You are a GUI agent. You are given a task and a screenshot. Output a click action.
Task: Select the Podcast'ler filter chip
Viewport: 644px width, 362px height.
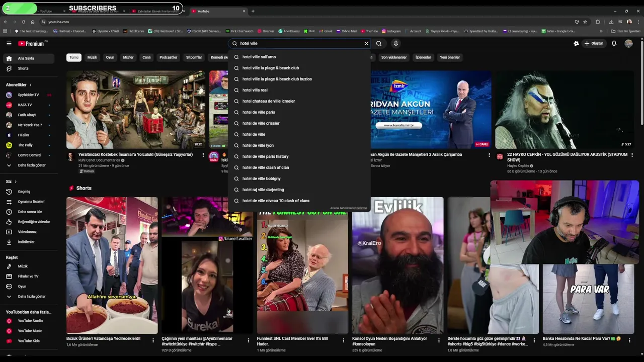169,57
